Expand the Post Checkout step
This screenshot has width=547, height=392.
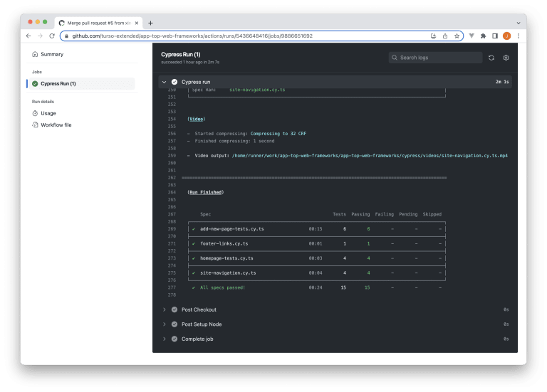(x=165, y=309)
